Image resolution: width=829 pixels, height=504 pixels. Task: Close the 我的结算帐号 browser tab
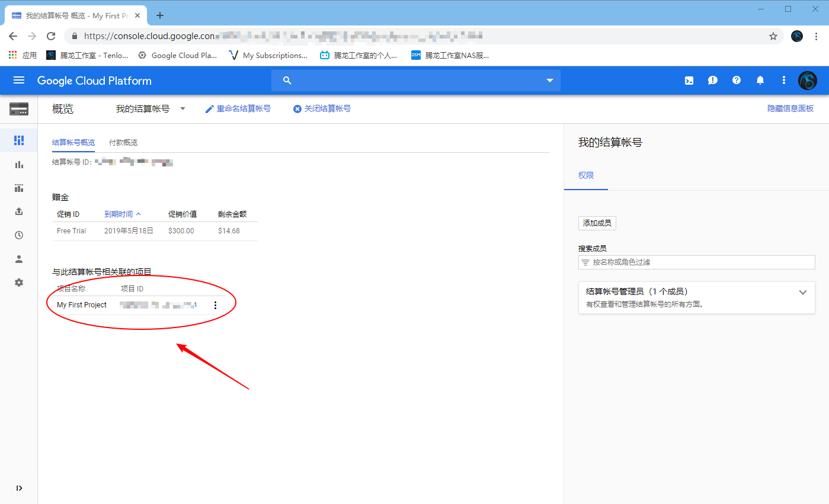pyautogui.click(x=139, y=16)
